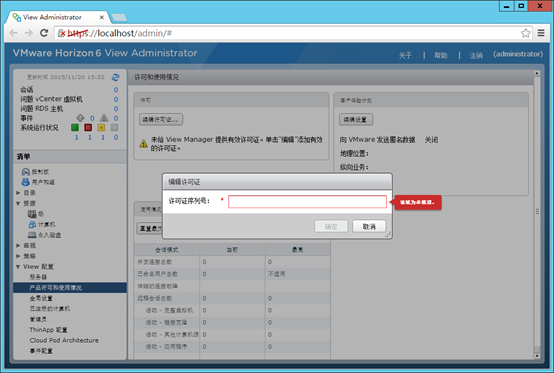Screen dimensions: 554x373
Task: Click the 帮助 Help link in header
Action: (441, 55)
